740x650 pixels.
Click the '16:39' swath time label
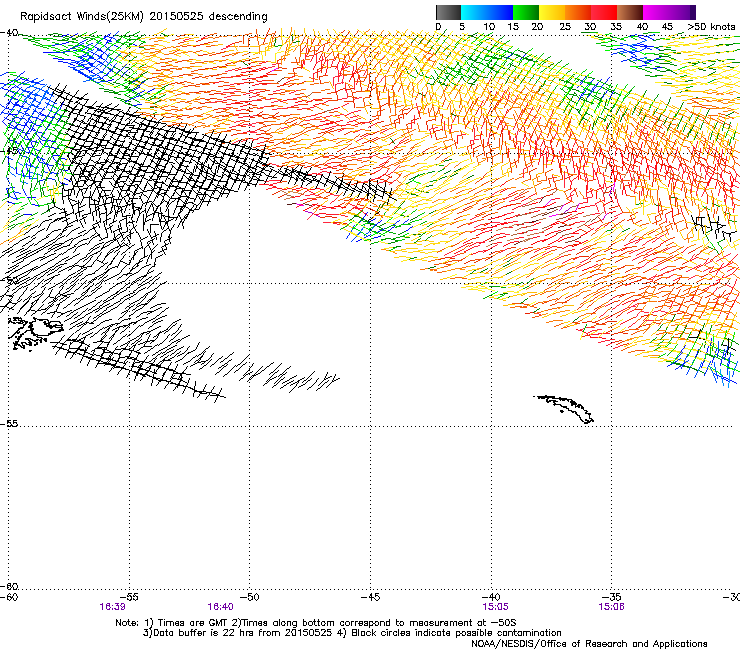tap(112, 607)
